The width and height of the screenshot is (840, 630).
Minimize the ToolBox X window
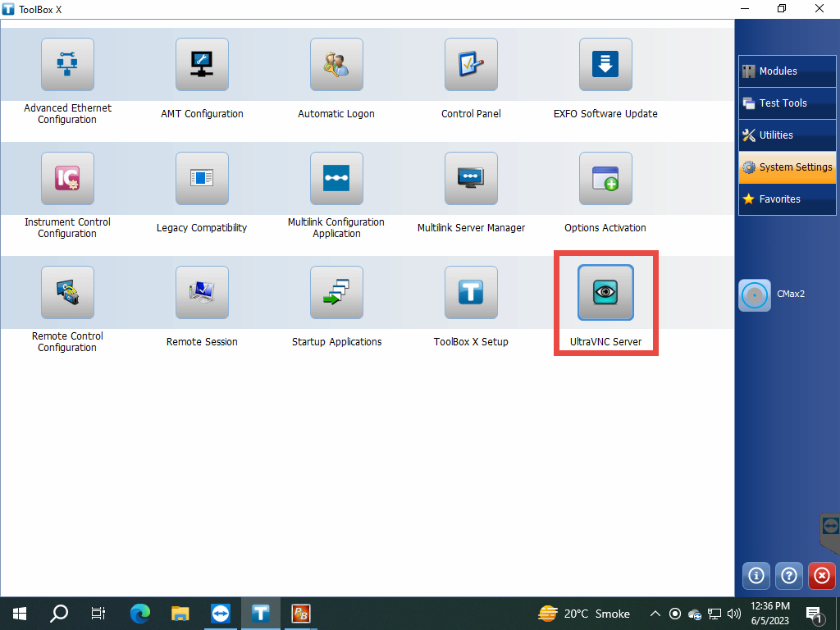tap(745, 8)
